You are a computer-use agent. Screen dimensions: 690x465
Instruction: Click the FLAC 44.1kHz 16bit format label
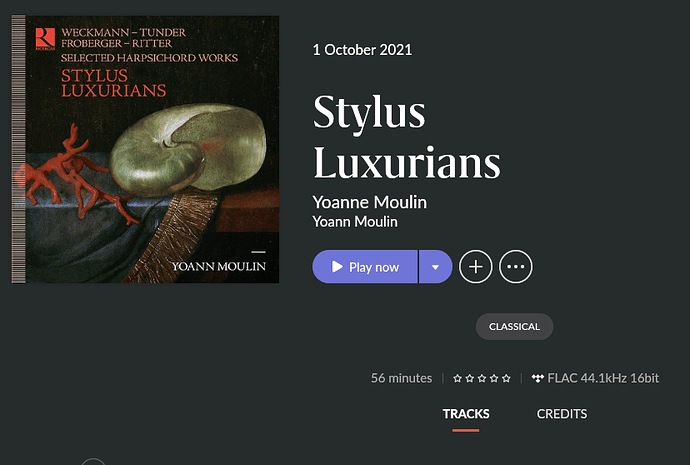[x=603, y=378]
